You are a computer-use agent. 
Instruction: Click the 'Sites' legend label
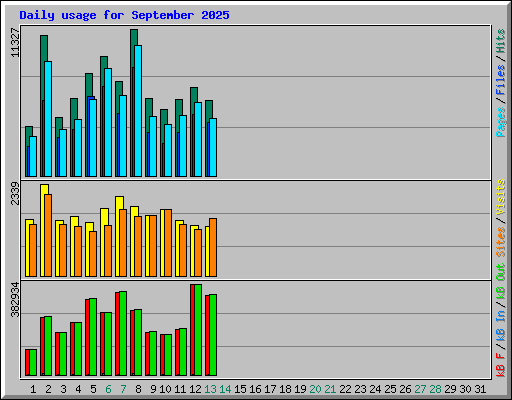coord(500,242)
